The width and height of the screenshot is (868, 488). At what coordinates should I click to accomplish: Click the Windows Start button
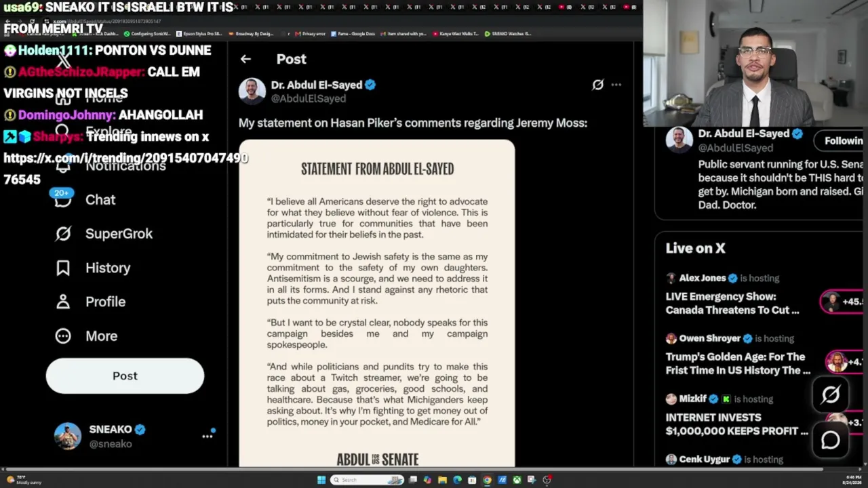pos(321,481)
